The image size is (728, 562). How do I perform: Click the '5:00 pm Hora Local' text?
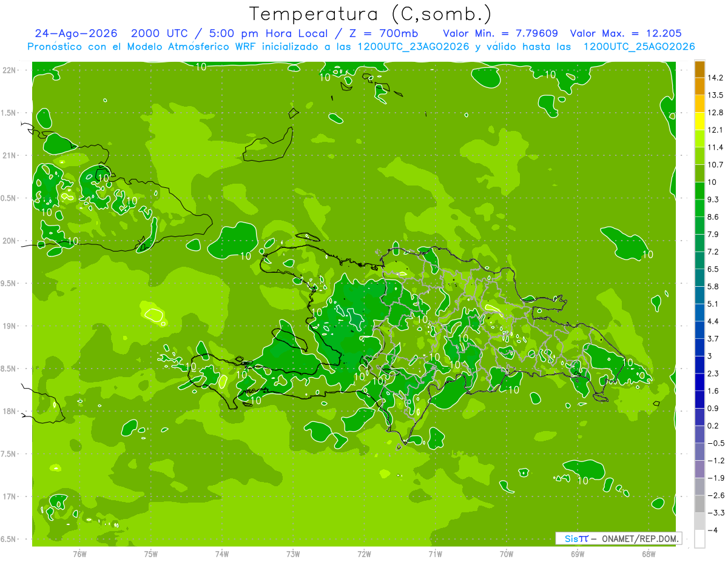tap(269, 33)
